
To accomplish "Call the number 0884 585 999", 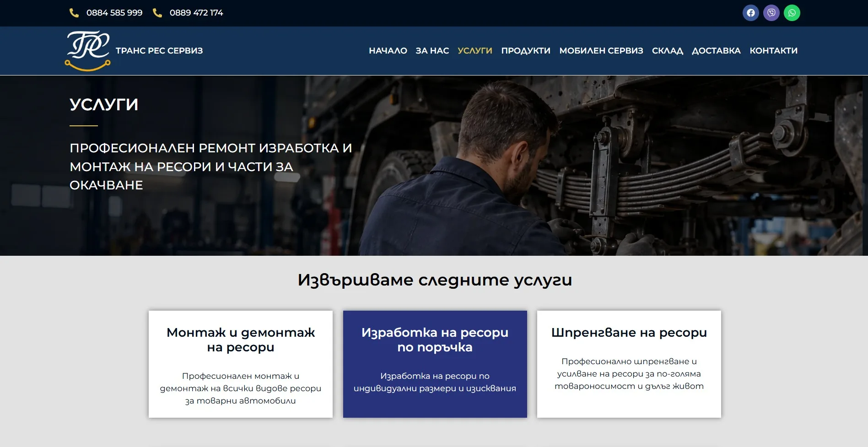I will [114, 13].
